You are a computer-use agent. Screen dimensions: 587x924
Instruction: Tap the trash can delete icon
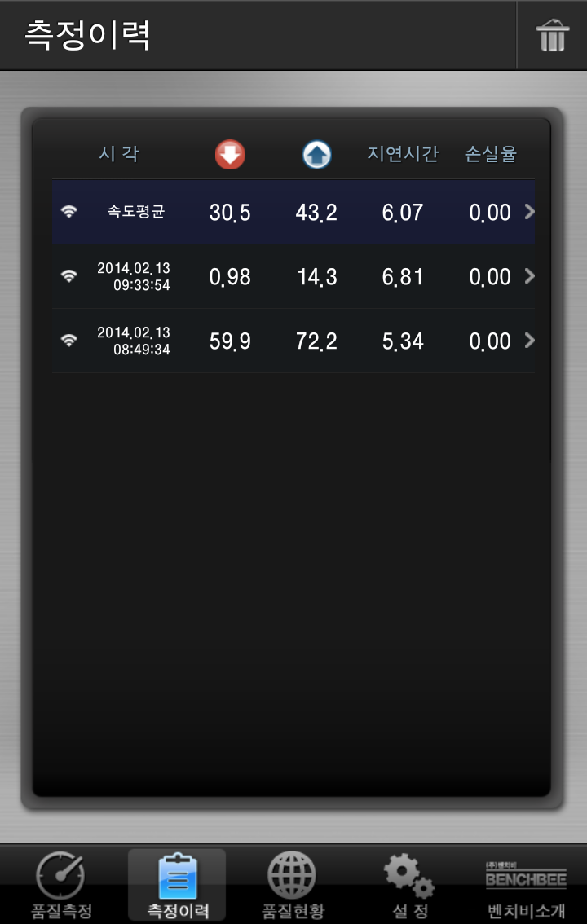pos(552,35)
